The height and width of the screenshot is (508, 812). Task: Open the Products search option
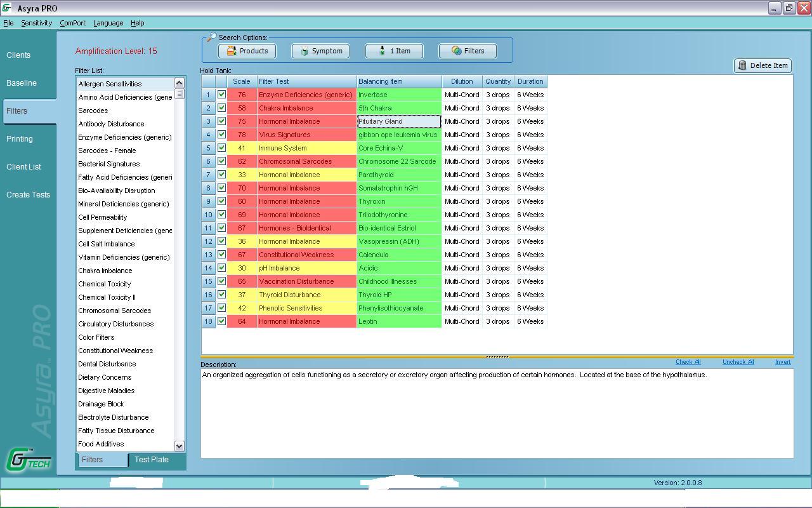(247, 51)
